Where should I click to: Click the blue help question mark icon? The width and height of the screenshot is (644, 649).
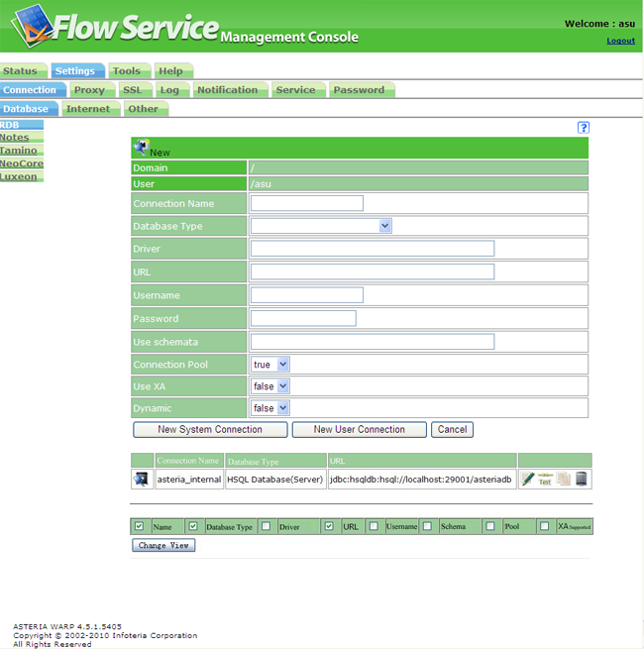click(x=584, y=128)
